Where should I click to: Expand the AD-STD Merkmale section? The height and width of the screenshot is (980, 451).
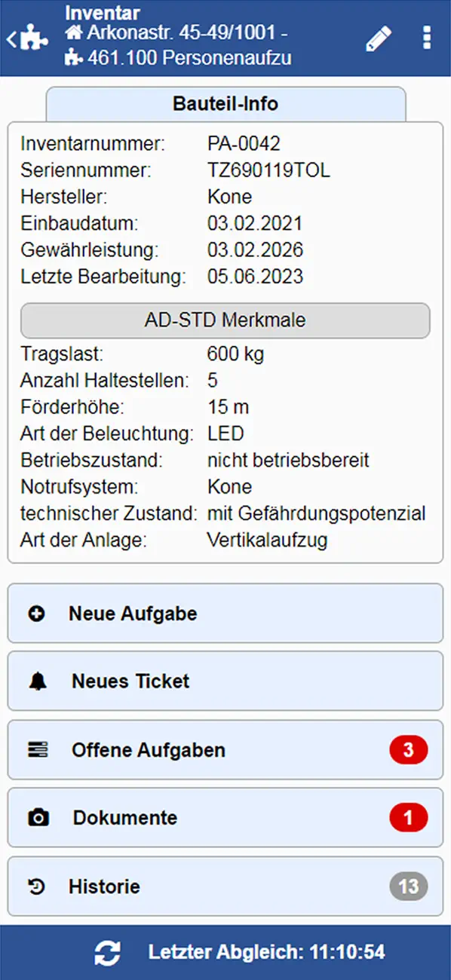(x=226, y=320)
